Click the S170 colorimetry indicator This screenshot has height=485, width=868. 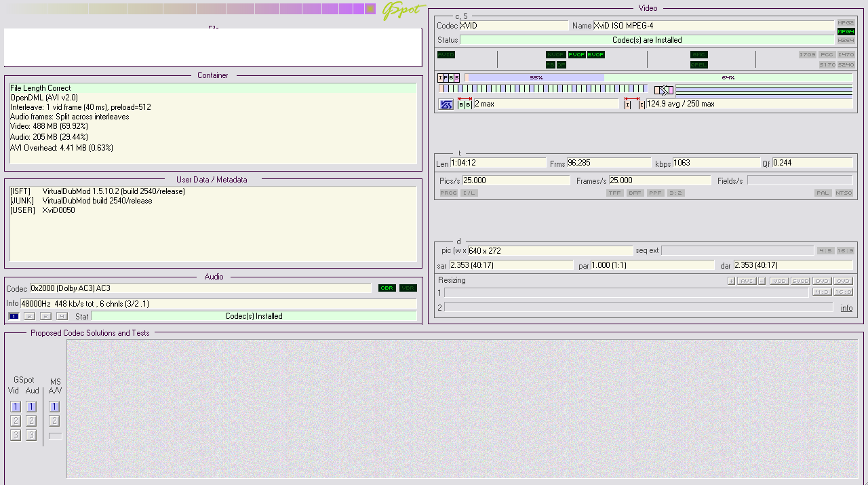pos(827,64)
